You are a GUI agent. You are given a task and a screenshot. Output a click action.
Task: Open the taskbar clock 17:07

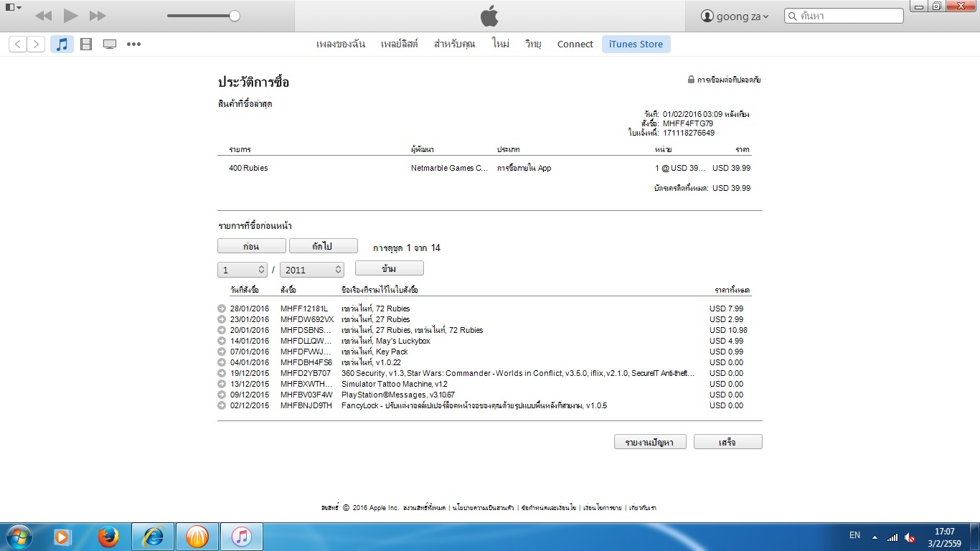pos(945,537)
